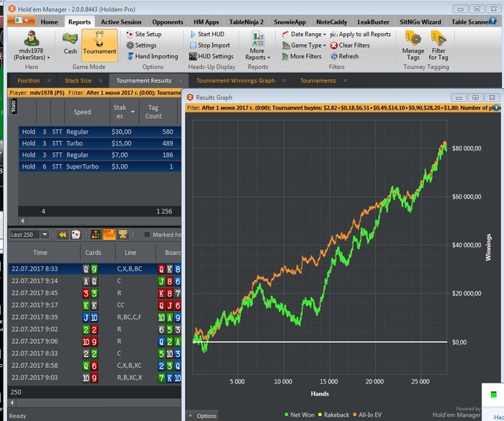Open Date Range filter dropdown
The image size is (504, 421).
click(304, 34)
